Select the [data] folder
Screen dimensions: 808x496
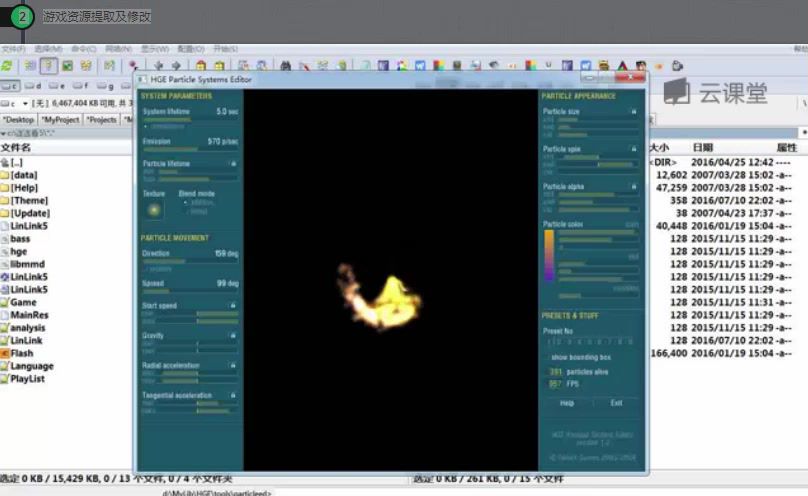point(24,175)
